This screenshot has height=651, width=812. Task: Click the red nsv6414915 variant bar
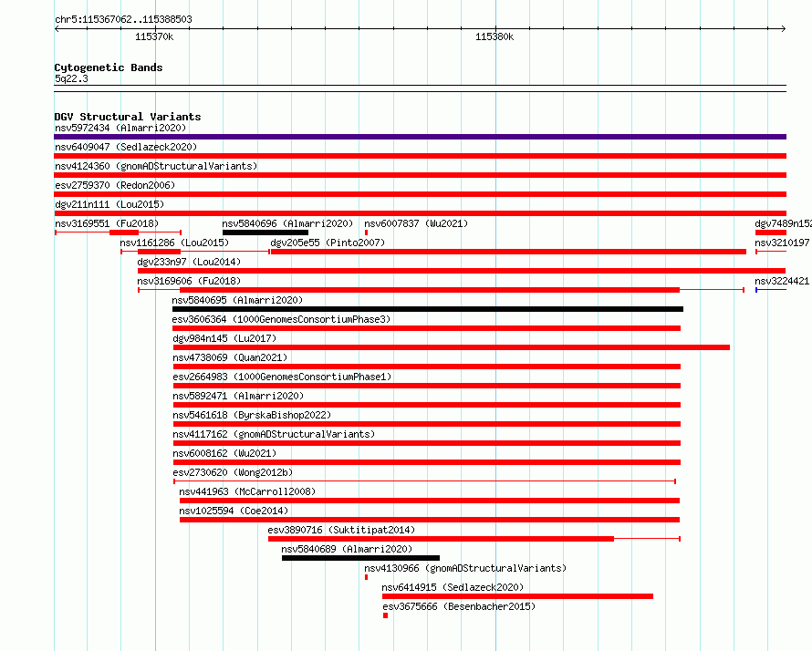(518, 596)
